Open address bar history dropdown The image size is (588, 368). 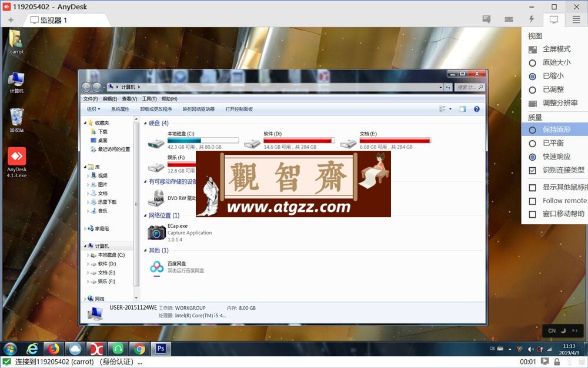(x=440, y=88)
